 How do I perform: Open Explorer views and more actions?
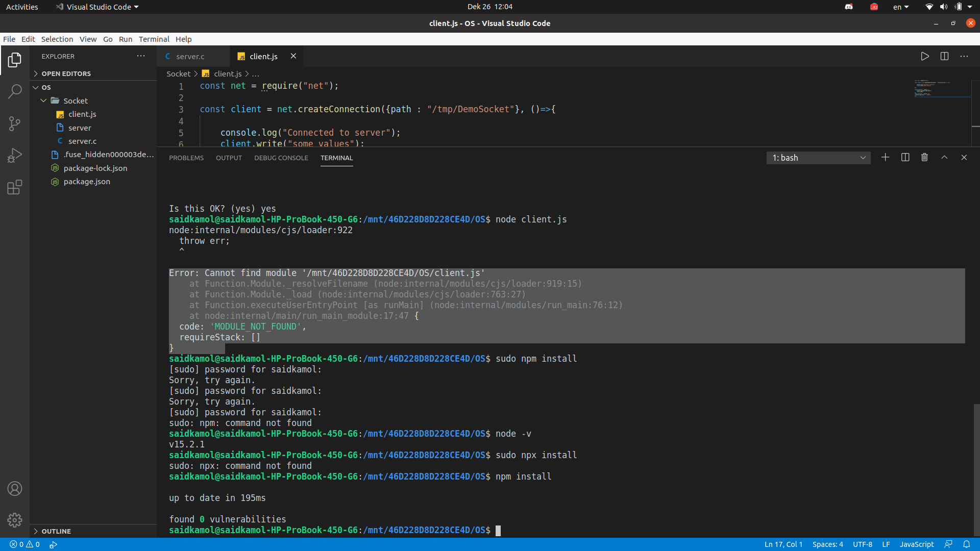tap(141, 56)
